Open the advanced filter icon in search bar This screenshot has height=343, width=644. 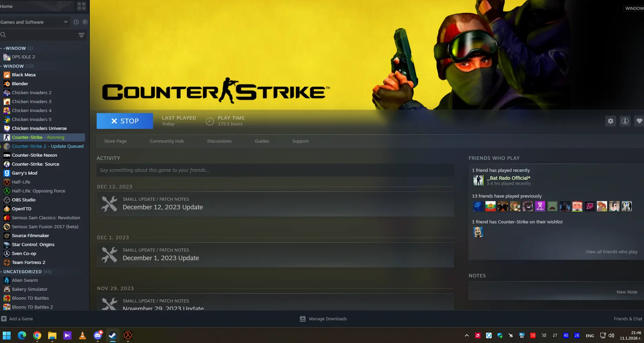pyautogui.click(x=82, y=35)
